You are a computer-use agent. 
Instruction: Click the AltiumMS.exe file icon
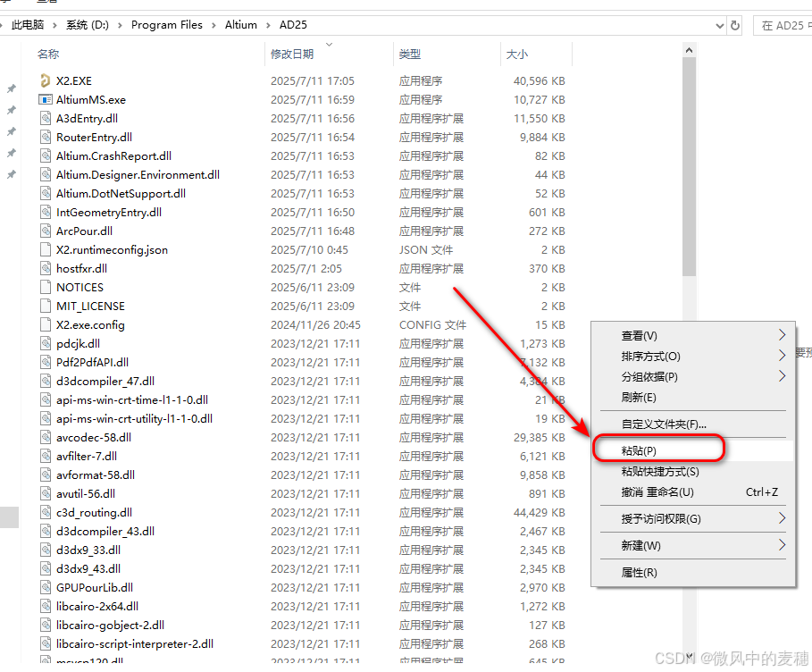pyautogui.click(x=46, y=99)
